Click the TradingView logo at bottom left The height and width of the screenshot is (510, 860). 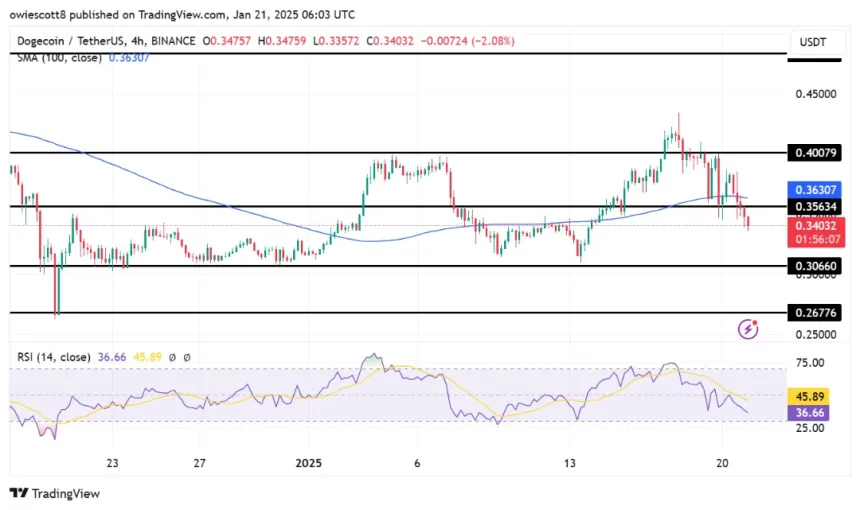pyautogui.click(x=55, y=493)
